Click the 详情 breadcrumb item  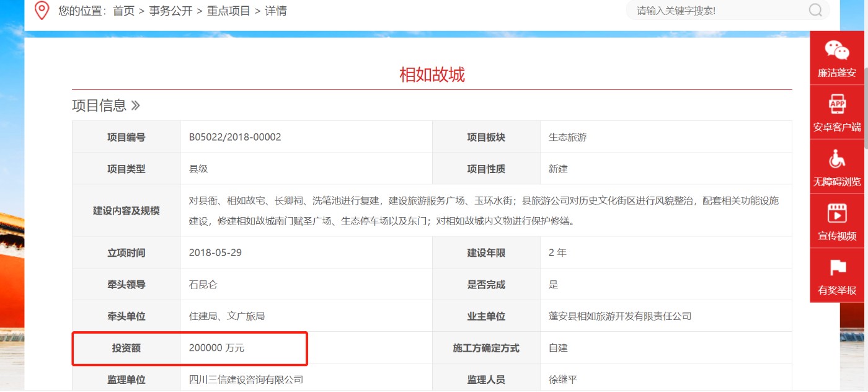click(x=276, y=11)
